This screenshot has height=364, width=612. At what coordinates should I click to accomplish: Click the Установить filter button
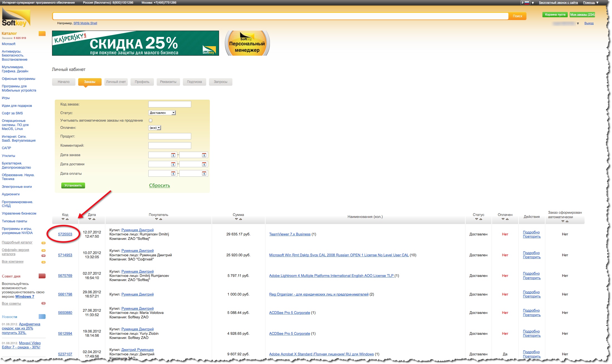[x=73, y=185]
